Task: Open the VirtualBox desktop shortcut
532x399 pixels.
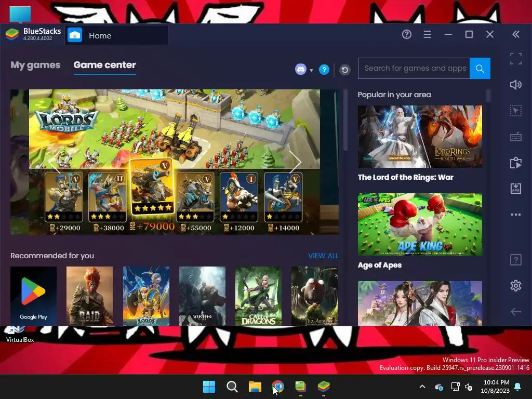Action: click(x=20, y=335)
